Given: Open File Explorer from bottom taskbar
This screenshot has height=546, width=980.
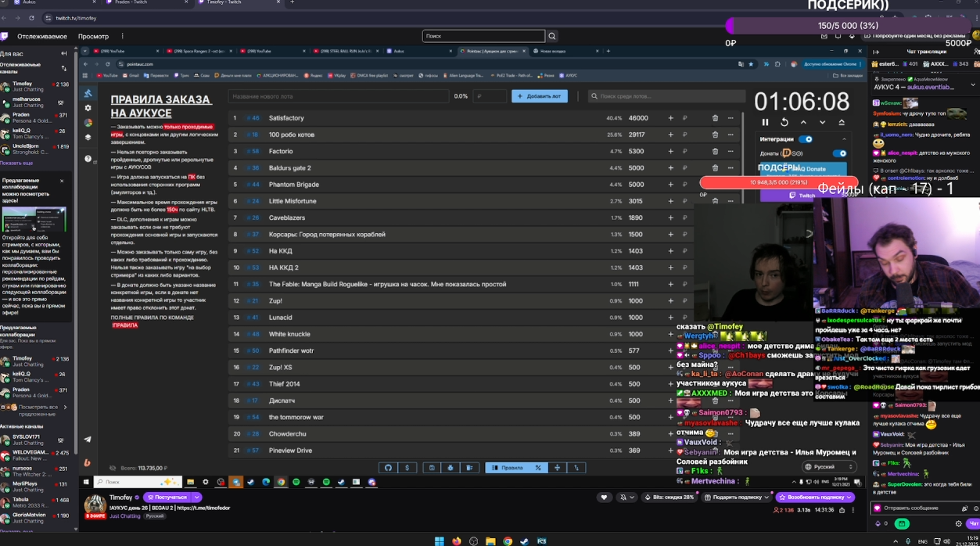Looking at the screenshot, I should (x=490, y=541).
